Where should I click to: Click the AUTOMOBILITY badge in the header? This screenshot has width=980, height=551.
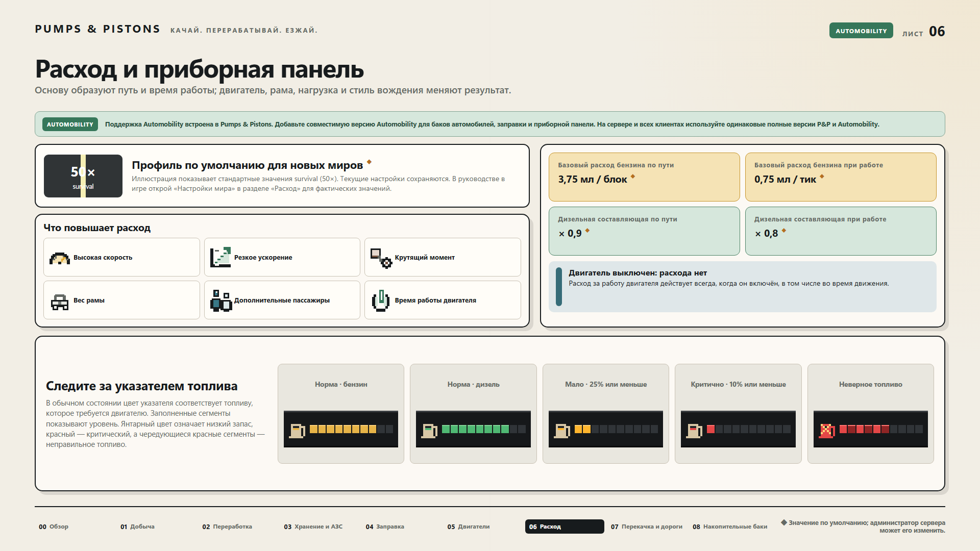[861, 31]
